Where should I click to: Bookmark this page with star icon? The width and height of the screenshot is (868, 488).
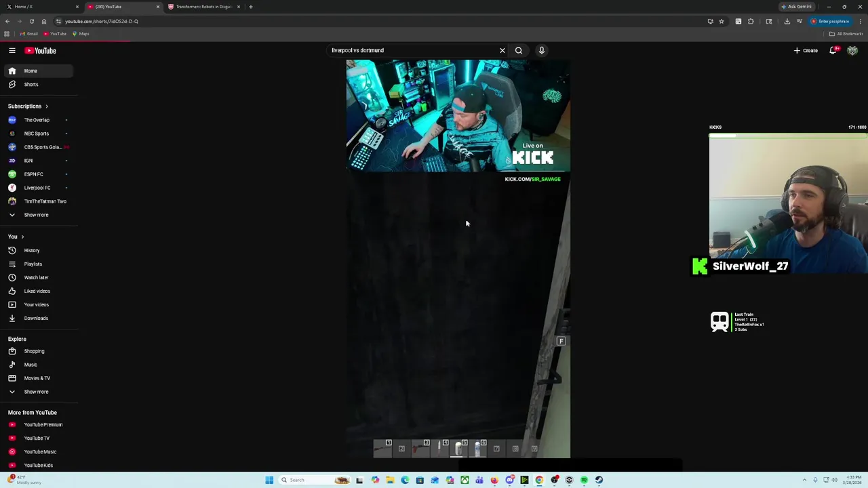(722, 21)
